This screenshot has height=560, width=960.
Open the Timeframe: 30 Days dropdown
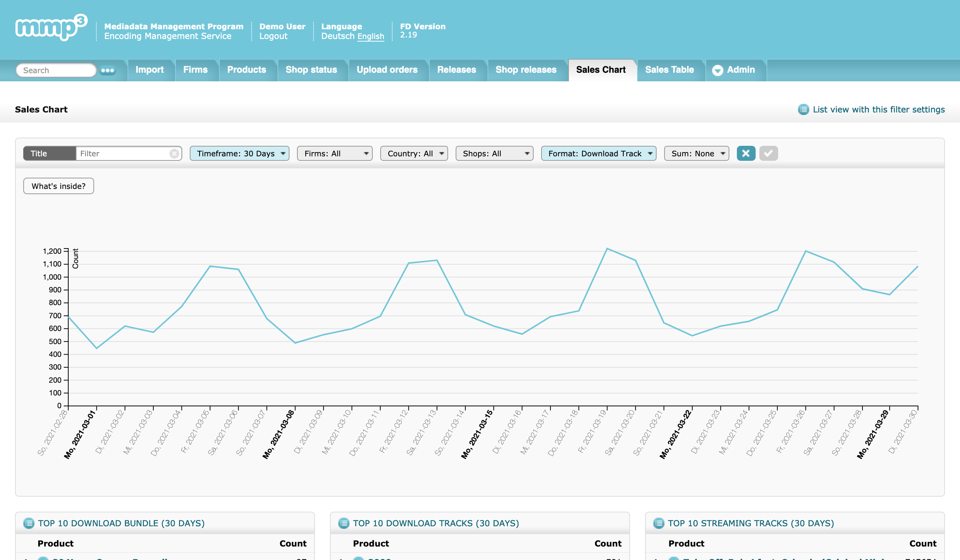coord(239,153)
